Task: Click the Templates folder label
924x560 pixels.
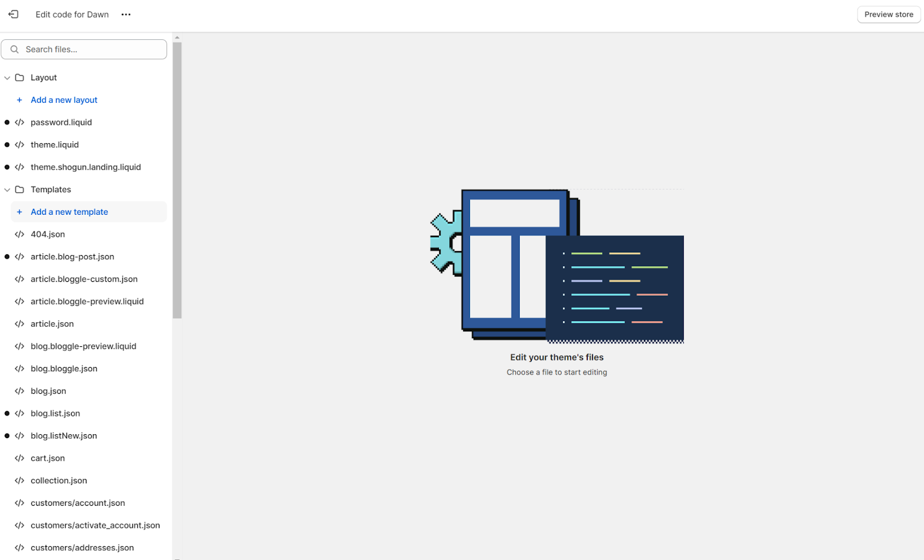Action: [x=51, y=190]
